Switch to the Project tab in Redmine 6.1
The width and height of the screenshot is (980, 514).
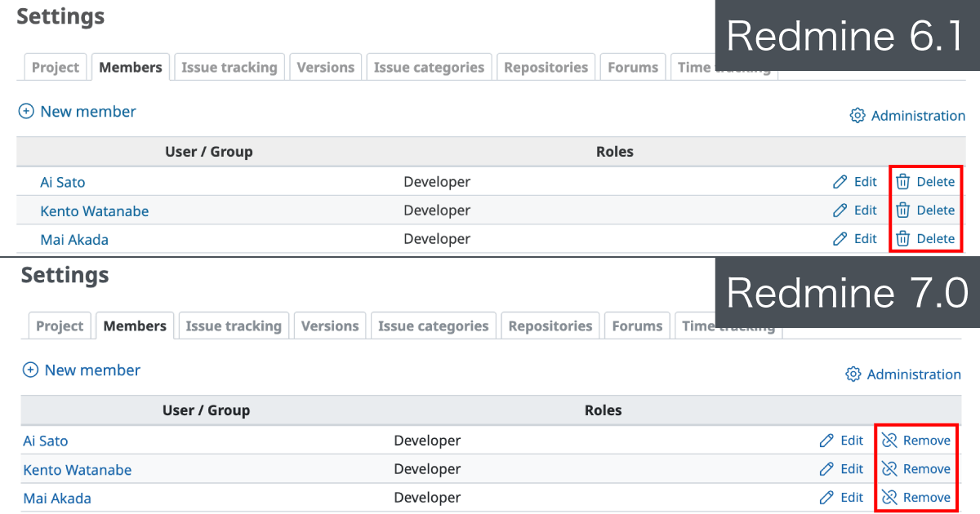click(55, 67)
